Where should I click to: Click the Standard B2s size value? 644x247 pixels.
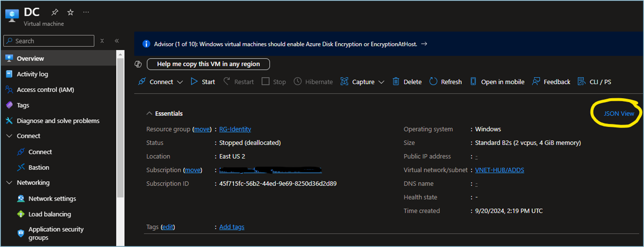click(528, 143)
